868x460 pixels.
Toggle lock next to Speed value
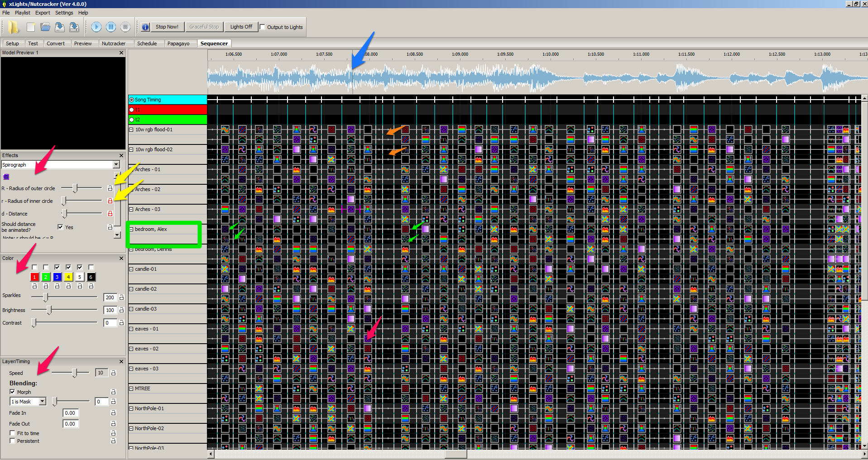(x=113, y=373)
